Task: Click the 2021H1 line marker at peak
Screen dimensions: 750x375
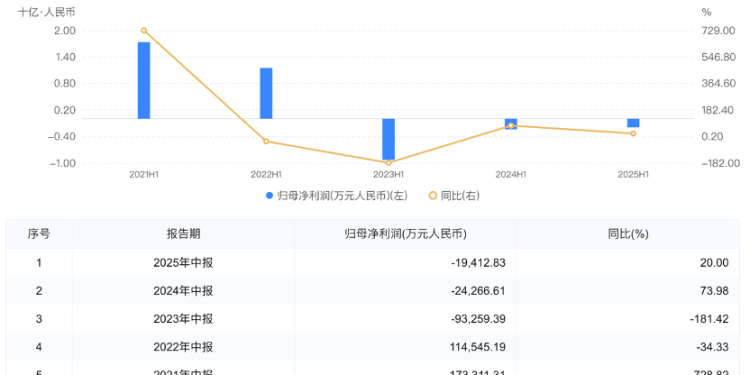Action: tap(144, 31)
